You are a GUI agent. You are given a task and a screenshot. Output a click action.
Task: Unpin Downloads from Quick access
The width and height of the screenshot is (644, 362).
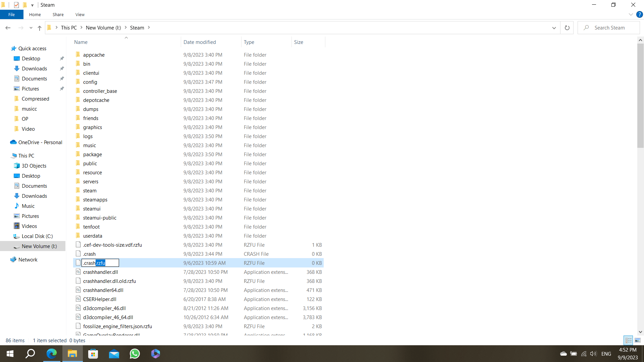coord(62,69)
